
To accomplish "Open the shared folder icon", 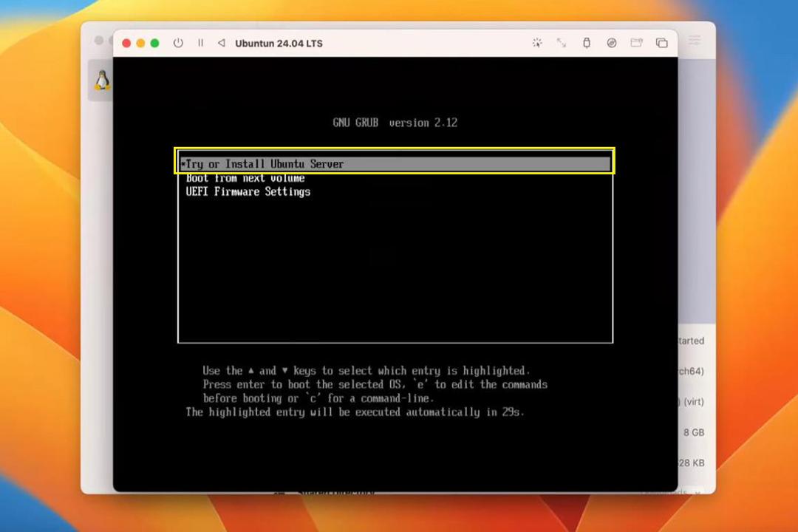I will point(637,44).
